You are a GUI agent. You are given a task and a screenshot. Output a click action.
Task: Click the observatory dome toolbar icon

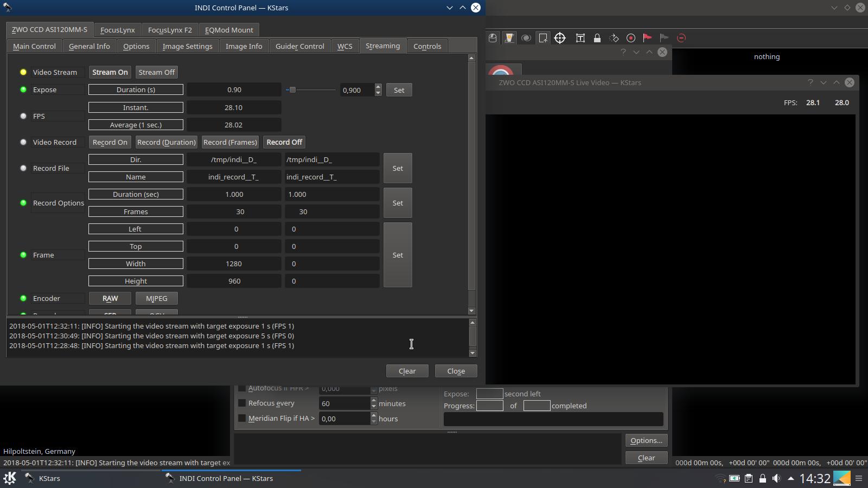coord(493,38)
